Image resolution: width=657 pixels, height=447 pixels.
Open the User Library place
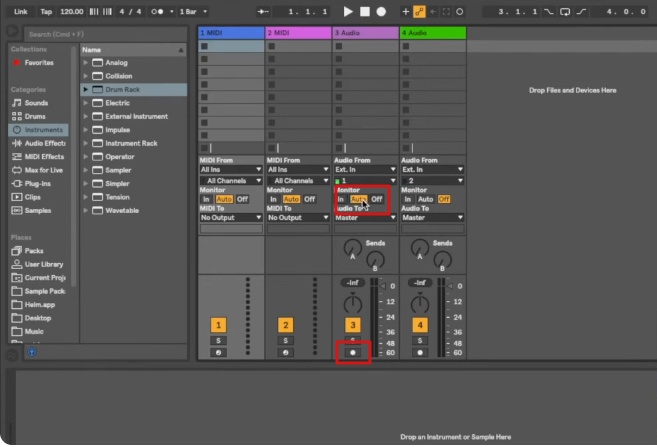(37, 264)
